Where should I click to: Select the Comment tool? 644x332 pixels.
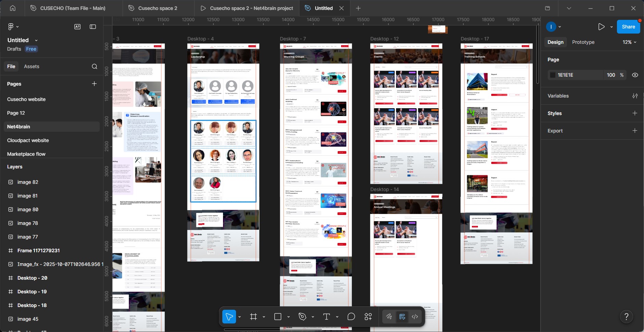351,317
